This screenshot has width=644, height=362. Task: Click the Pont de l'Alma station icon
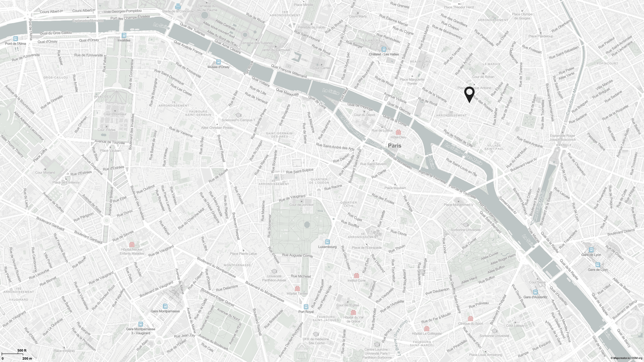tap(15, 39)
